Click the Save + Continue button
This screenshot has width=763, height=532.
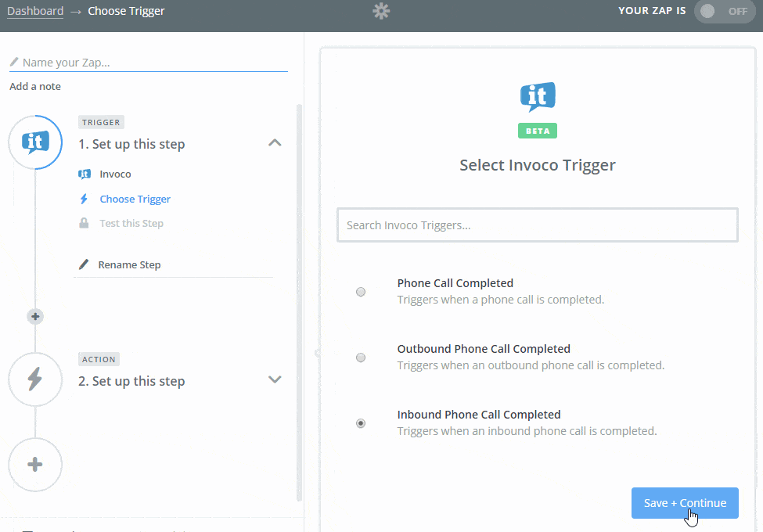tap(685, 503)
